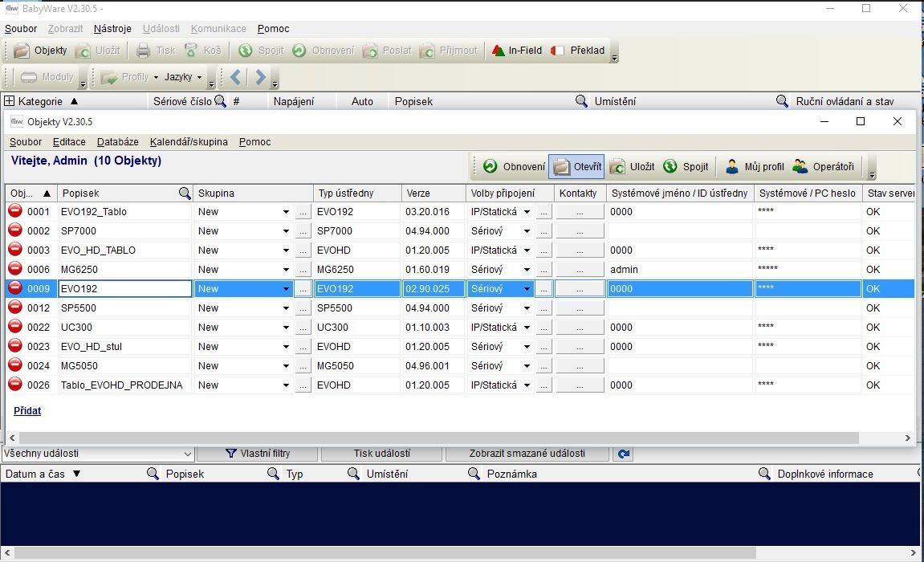Click the Překlad toolbar icon
924x562 pixels.
coord(558,51)
